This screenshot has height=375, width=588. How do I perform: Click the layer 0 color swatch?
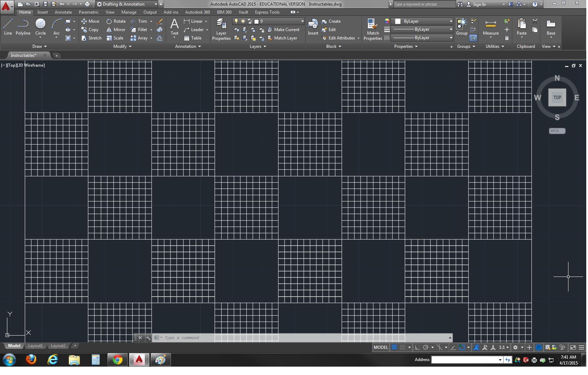tap(256, 21)
